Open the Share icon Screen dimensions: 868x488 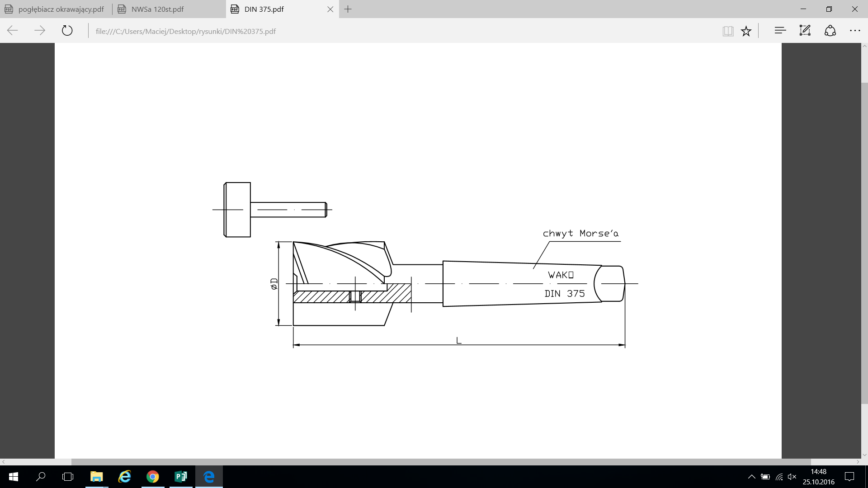point(830,31)
